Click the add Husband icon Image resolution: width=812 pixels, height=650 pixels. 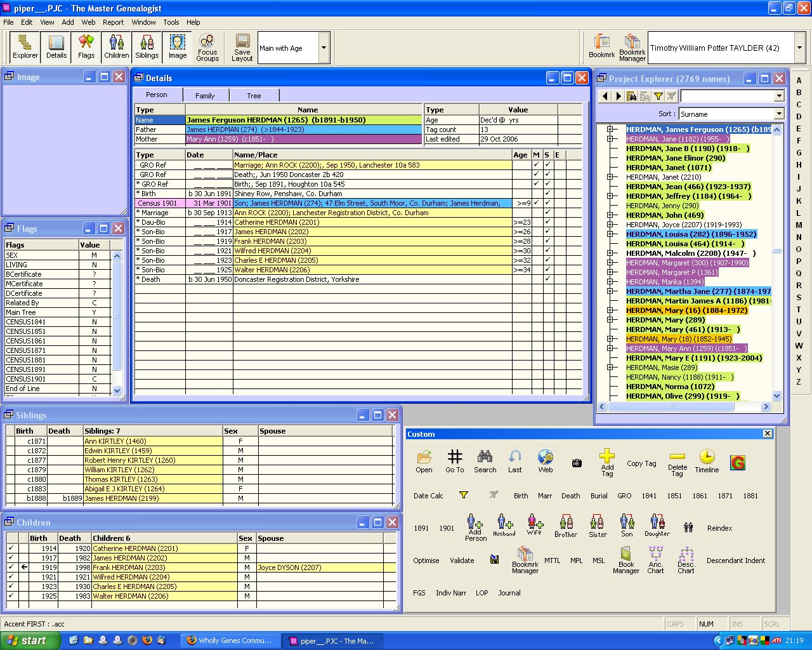(x=504, y=525)
